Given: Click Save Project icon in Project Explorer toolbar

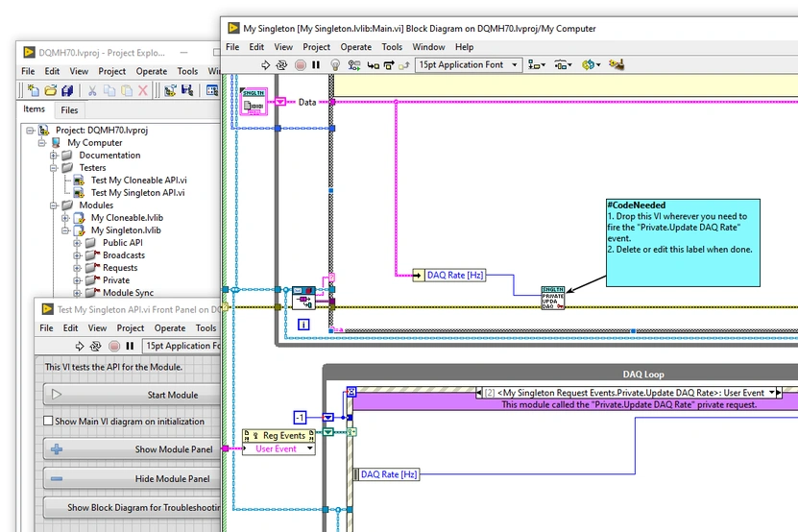Looking at the screenshot, I should 187,90.
